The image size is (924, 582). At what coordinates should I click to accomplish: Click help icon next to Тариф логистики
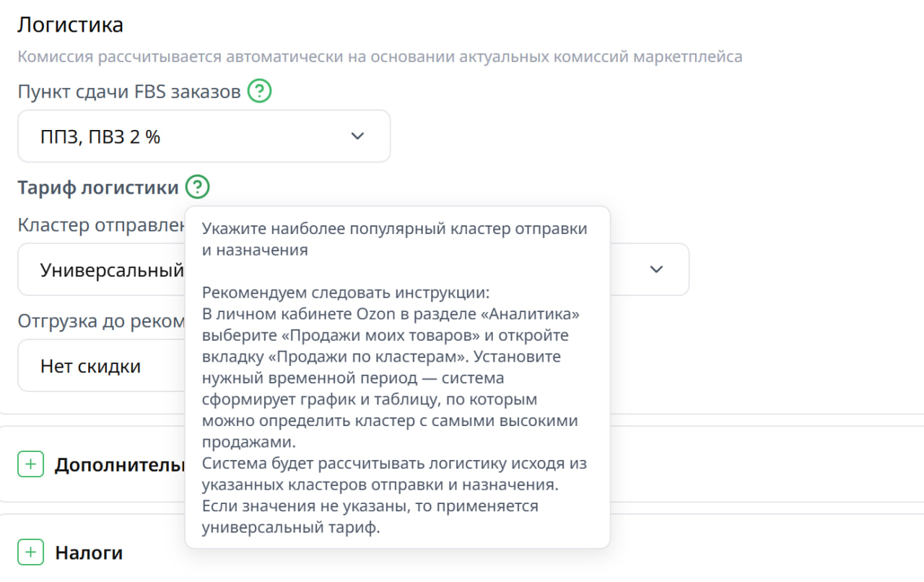pos(197,188)
